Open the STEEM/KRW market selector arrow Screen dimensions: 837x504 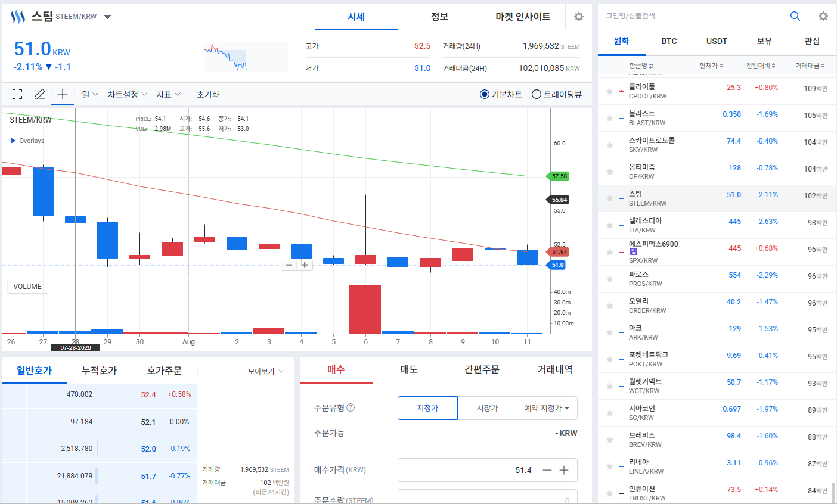point(108,17)
